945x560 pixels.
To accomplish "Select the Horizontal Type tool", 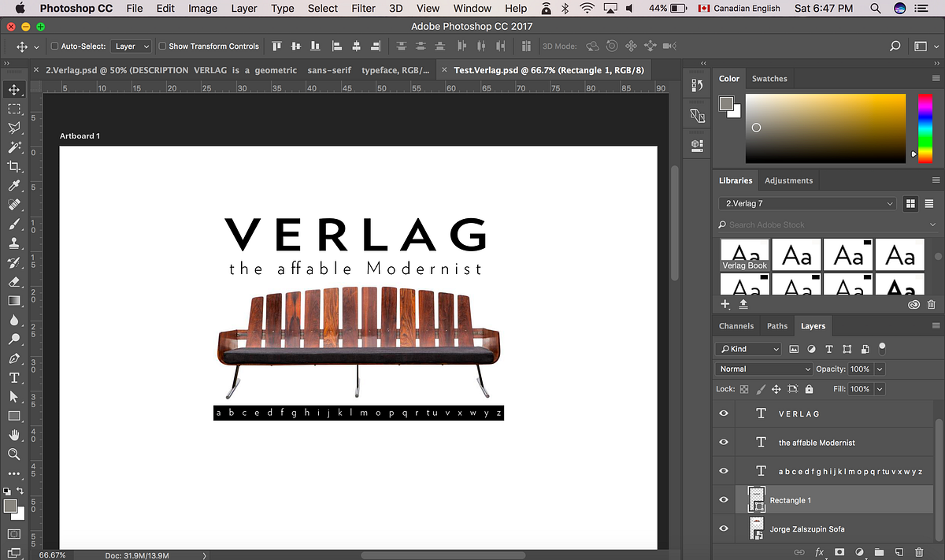I will tap(14, 377).
